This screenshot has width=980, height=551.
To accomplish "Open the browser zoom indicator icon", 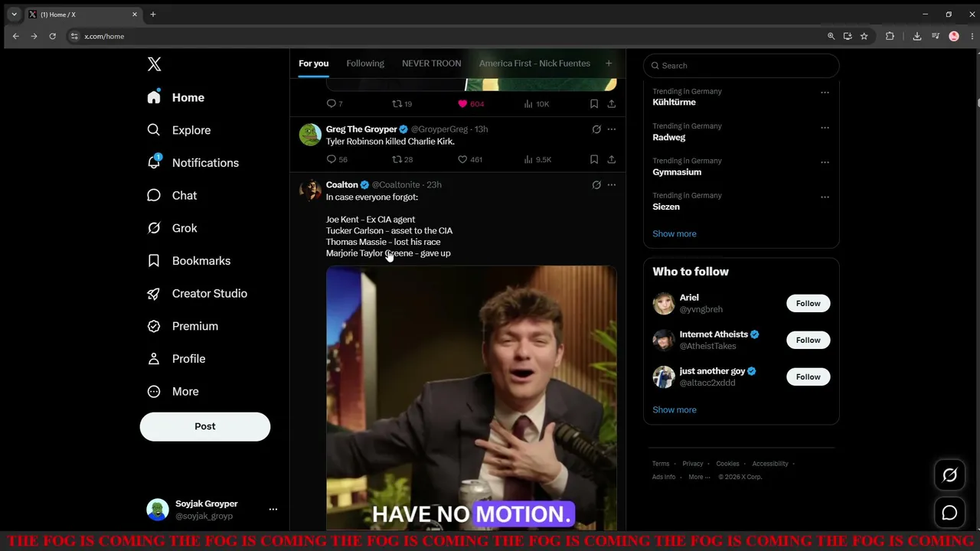I will coord(831,36).
